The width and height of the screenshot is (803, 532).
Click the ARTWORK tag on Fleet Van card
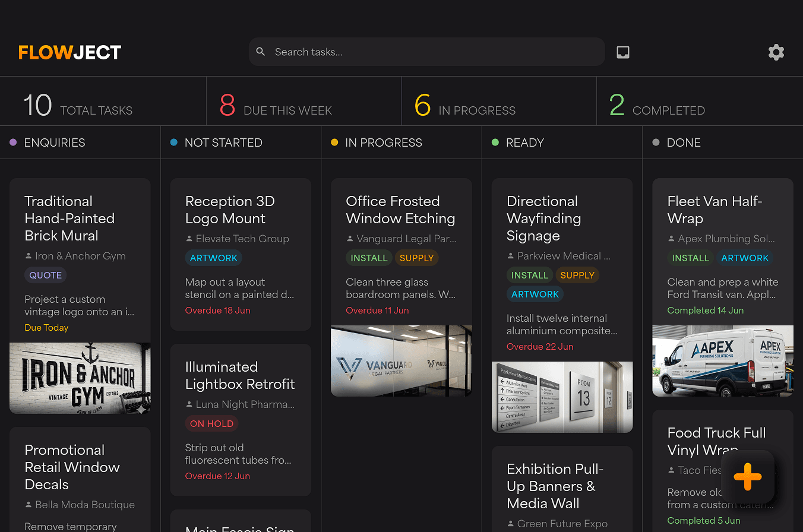tap(745, 258)
